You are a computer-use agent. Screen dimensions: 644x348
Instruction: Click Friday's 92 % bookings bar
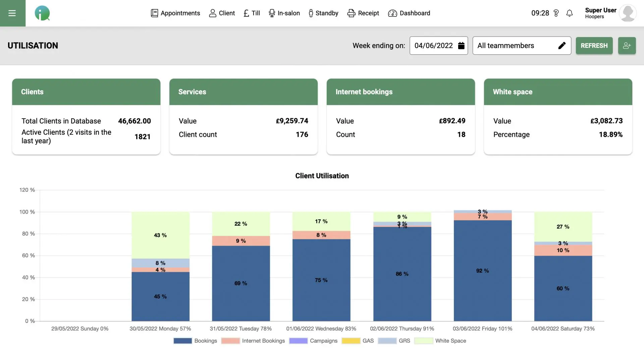click(483, 271)
